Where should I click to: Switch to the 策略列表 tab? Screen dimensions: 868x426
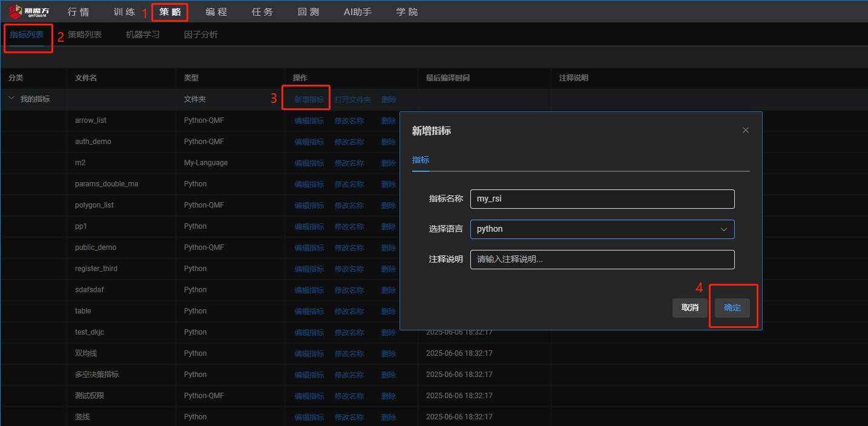(x=85, y=34)
